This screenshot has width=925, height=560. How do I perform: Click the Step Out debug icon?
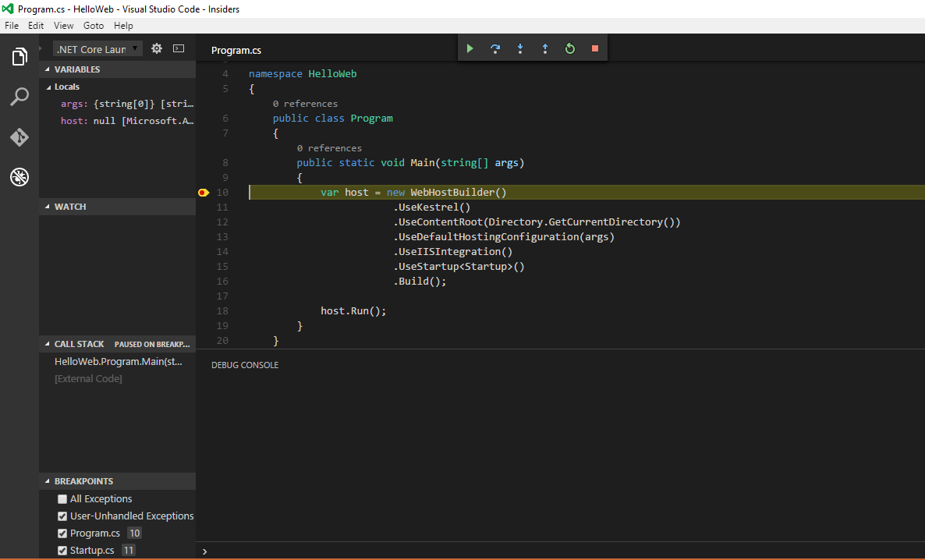(544, 48)
